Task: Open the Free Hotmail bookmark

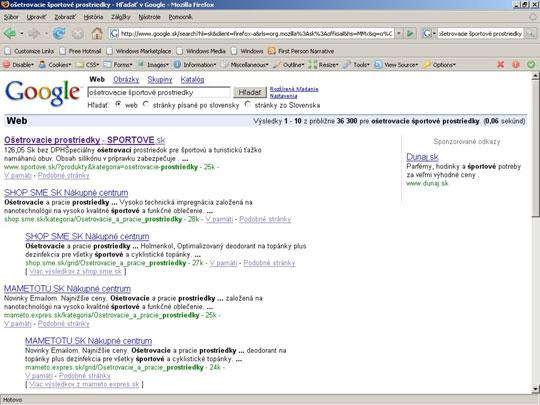Action: (80, 51)
